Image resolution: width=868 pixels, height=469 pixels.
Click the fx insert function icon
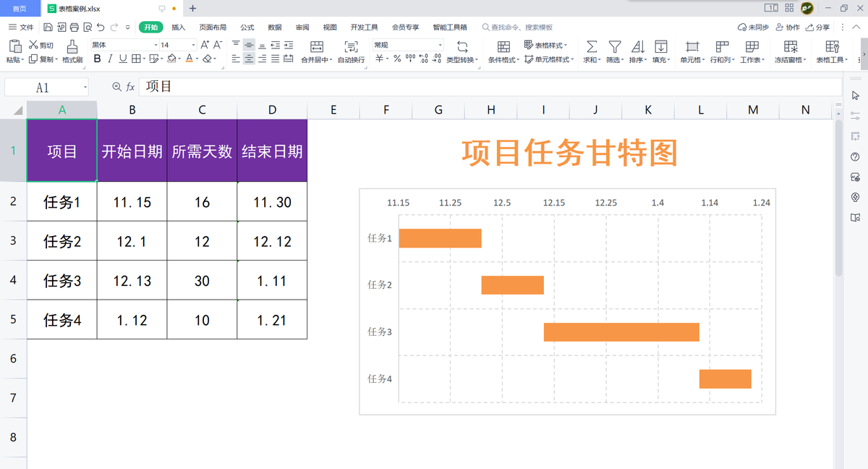click(130, 87)
